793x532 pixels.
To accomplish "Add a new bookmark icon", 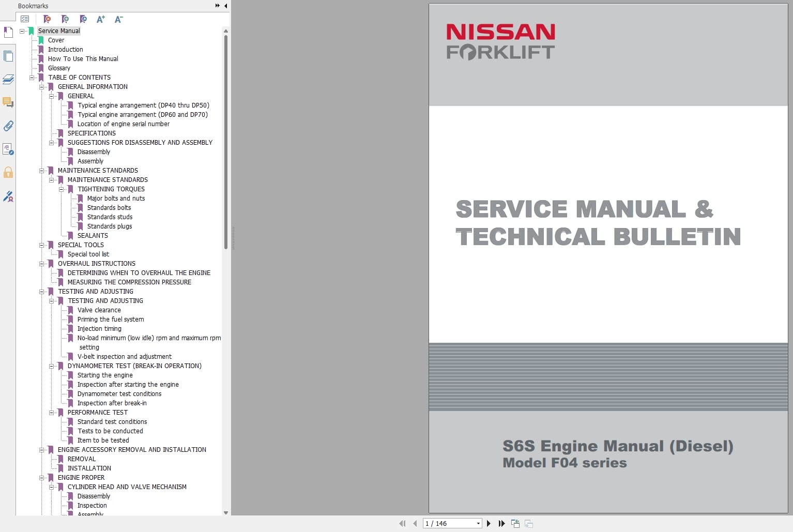I will click(65, 19).
